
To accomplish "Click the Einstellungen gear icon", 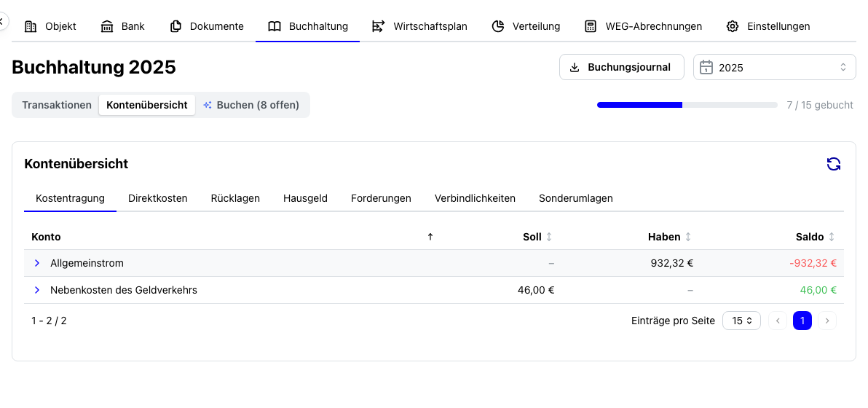I will point(733,26).
